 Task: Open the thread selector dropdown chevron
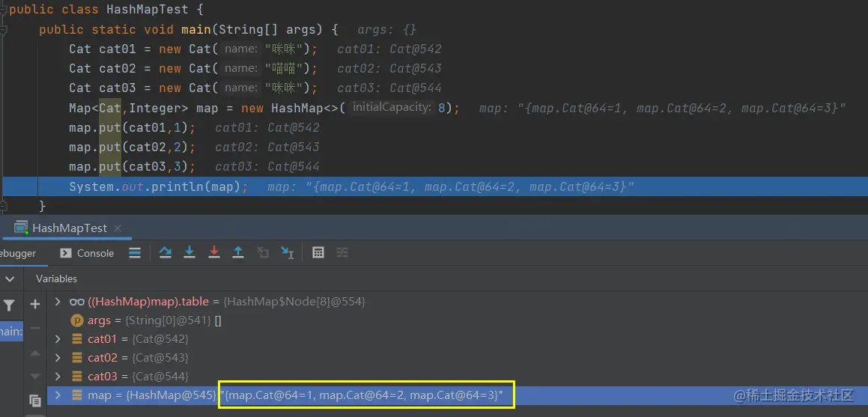(10, 278)
